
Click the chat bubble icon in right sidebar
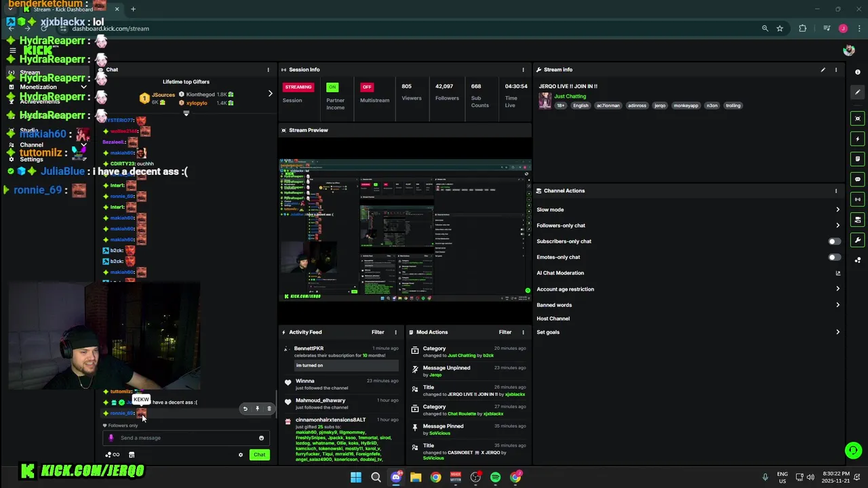pyautogui.click(x=858, y=180)
